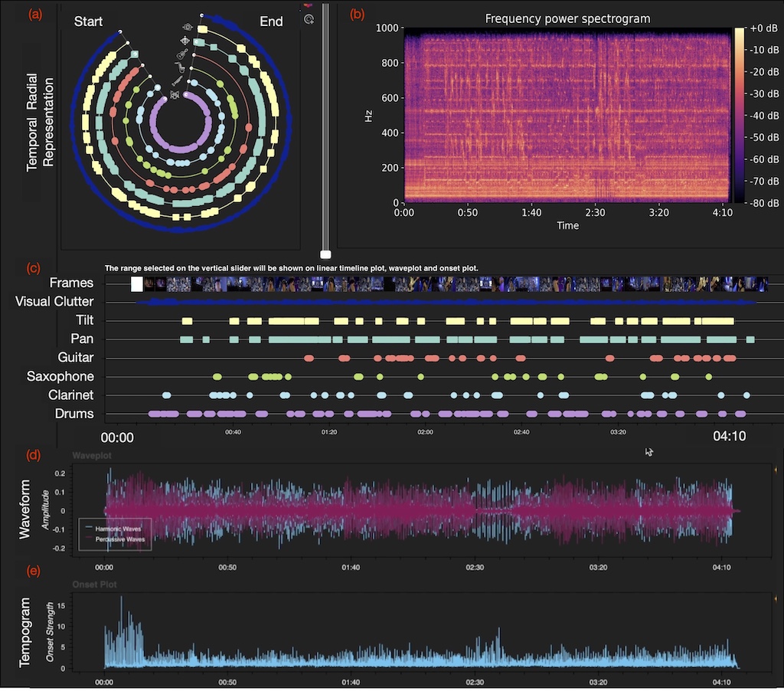Click the white first frame thumbnail

click(136, 284)
